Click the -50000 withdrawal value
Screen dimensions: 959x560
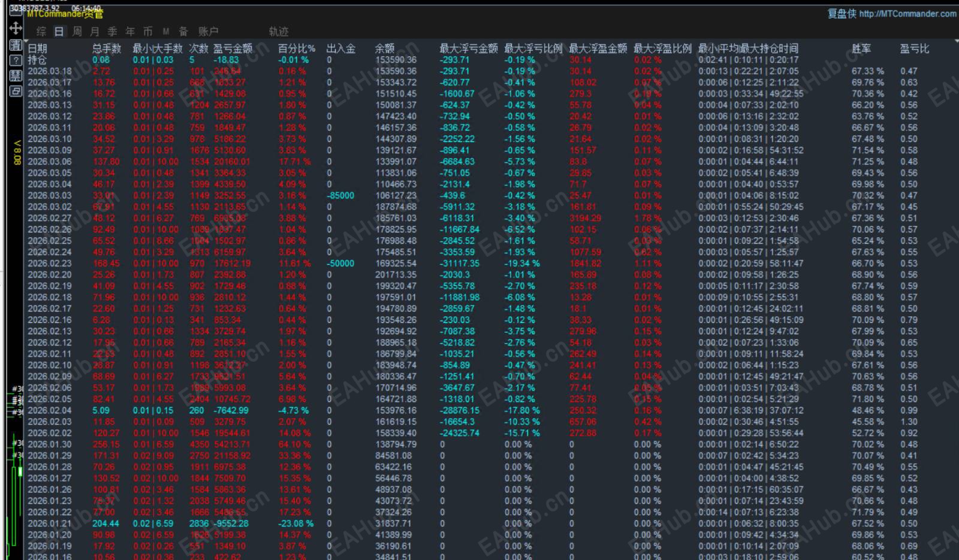[340, 264]
